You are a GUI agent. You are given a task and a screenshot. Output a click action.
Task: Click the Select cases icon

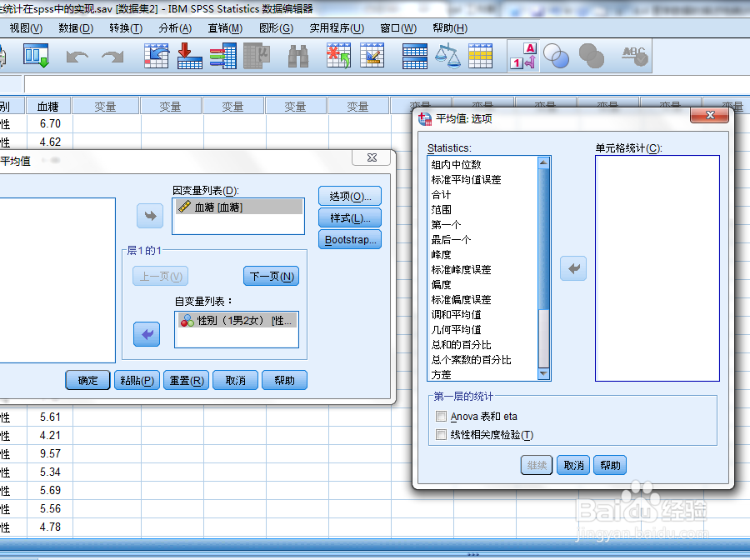pyautogui.click(x=481, y=56)
